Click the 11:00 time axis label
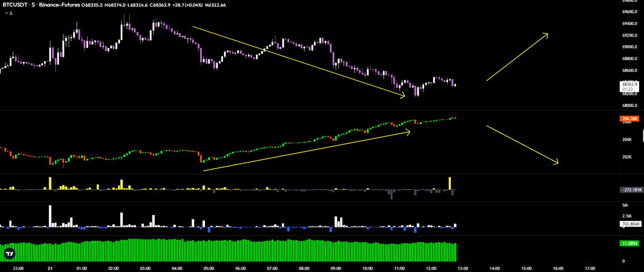Viewport: 644px width, 272px height. tap(399, 267)
